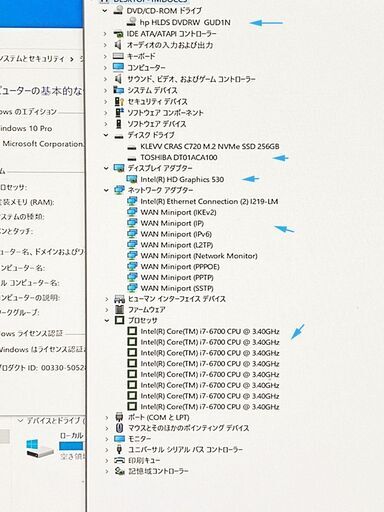Click システムとセキュリティ breadcrumb in System window

[32, 59]
